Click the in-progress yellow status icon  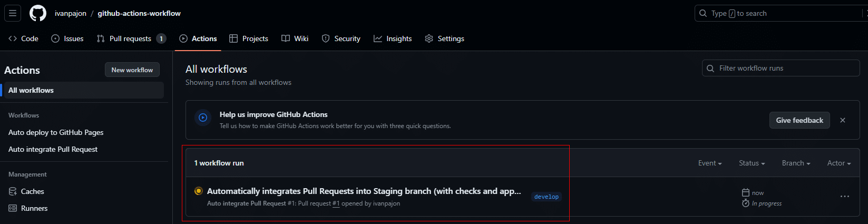[198, 191]
